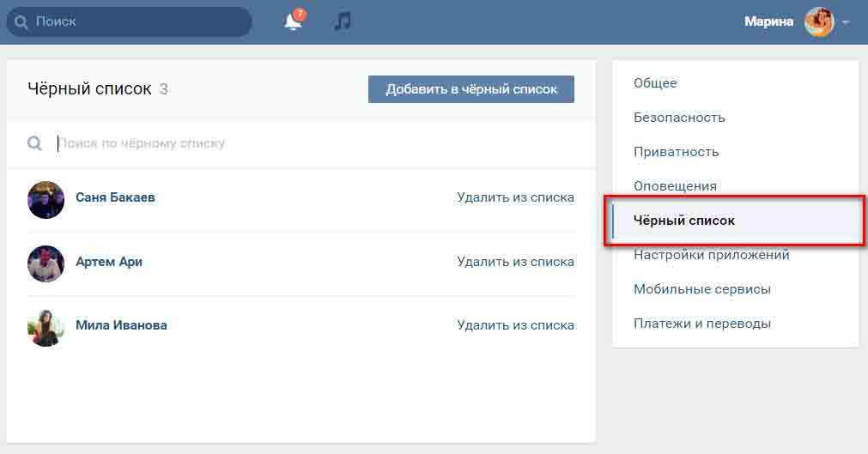The width and height of the screenshot is (868, 454).
Task: Click the top Поиск search field
Action: pyautogui.click(x=129, y=21)
